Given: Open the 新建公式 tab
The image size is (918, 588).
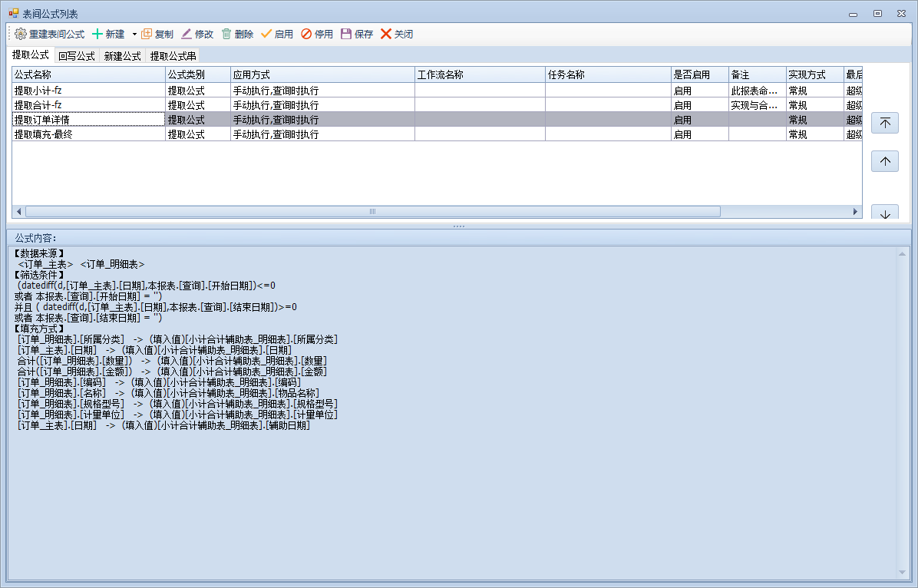Looking at the screenshot, I should [123, 56].
